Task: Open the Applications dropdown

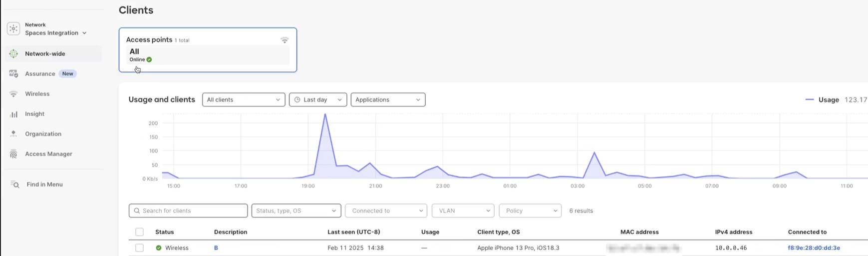Action: coord(388,99)
